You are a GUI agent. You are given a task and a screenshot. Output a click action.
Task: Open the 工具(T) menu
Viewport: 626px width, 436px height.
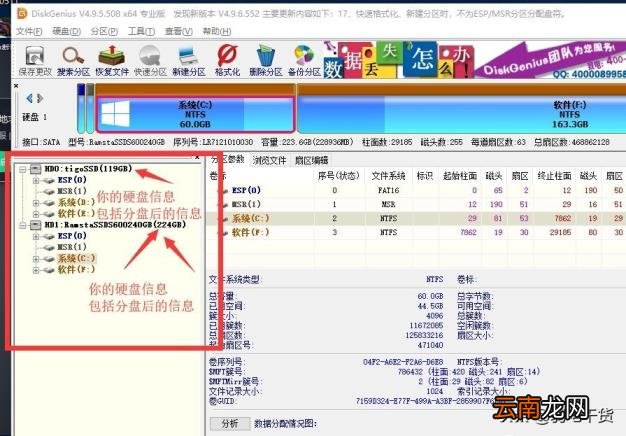coord(141,31)
